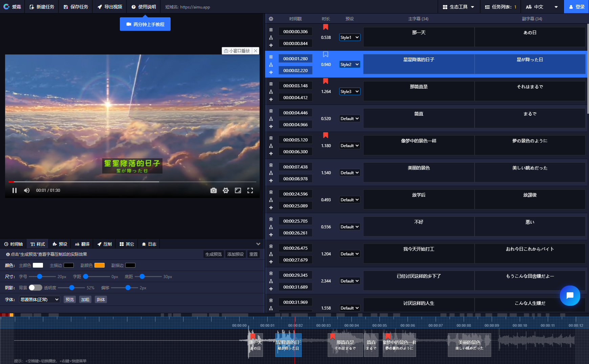
Task: Switch to the 翻译 tab
Action: pyautogui.click(x=82, y=244)
